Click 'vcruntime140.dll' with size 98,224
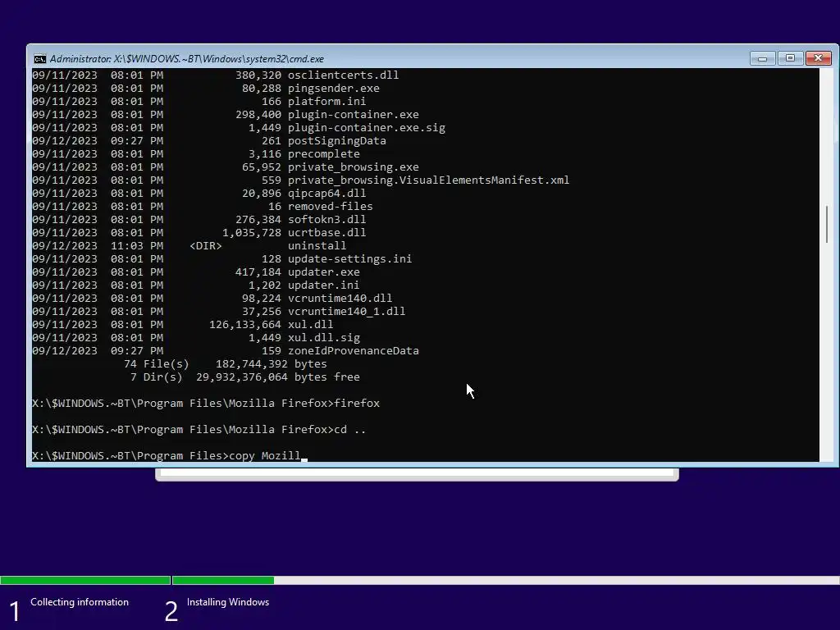The width and height of the screenshot is (840, 630). (x=340, y=299)
